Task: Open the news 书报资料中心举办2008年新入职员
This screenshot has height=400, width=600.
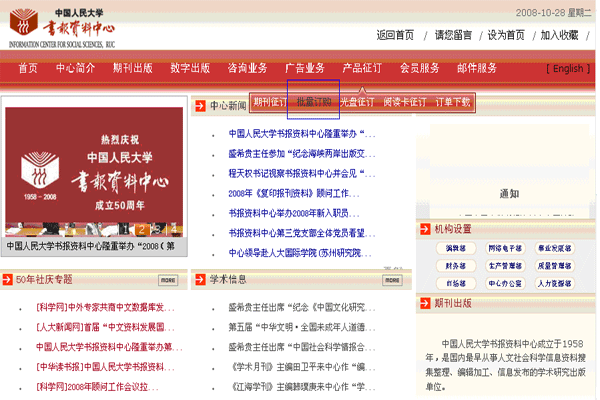Action: click(x=293, y=213)
